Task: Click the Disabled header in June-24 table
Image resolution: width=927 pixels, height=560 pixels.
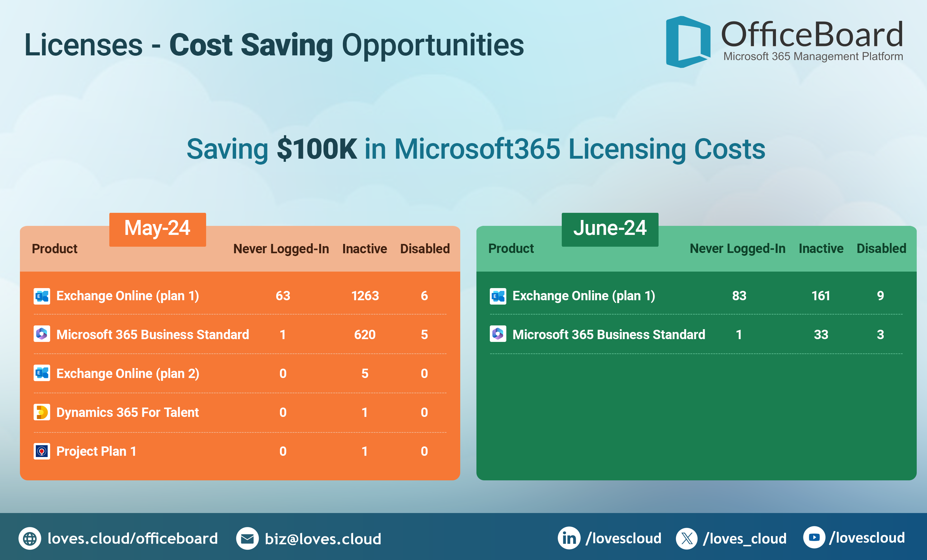Action: (x=881, y=249)
